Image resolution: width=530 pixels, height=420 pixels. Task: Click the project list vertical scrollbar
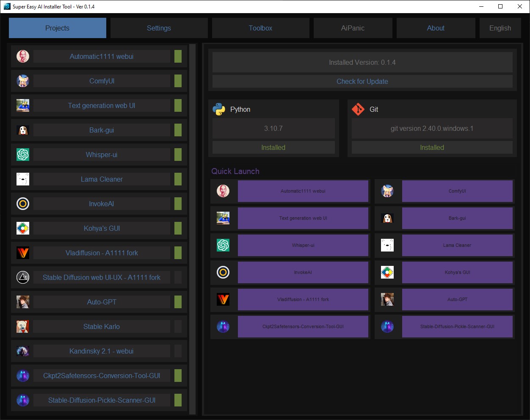[x=193, y=229]
